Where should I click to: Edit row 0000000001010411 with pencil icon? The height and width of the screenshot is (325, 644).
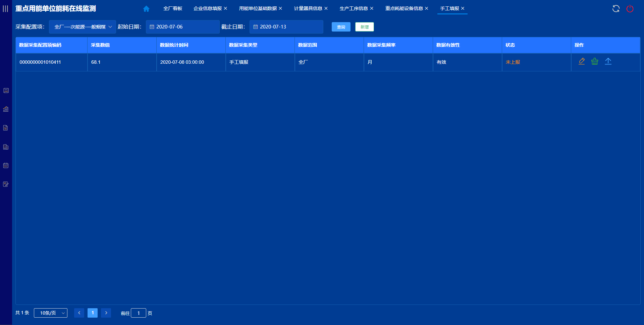582,61
